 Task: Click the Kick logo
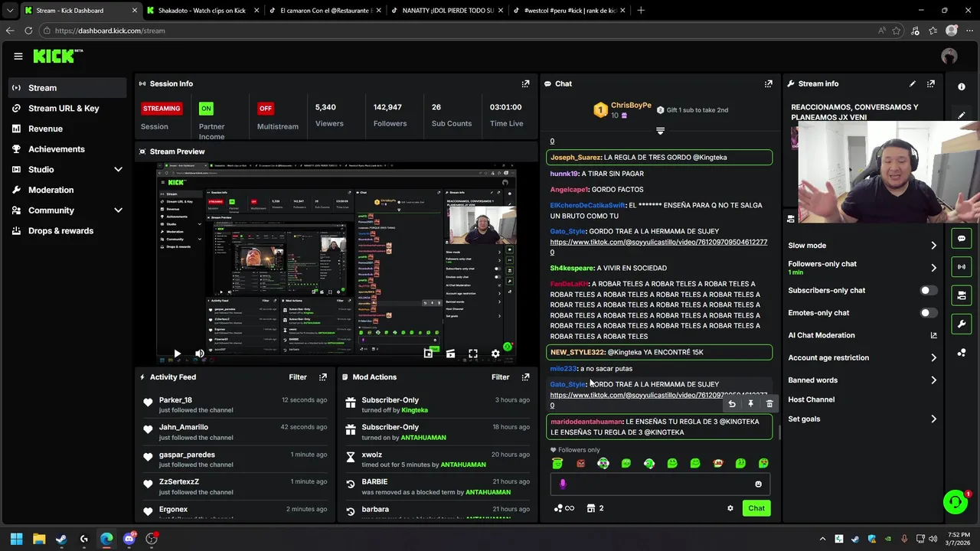pyautogui.click(x=57, y=56)
